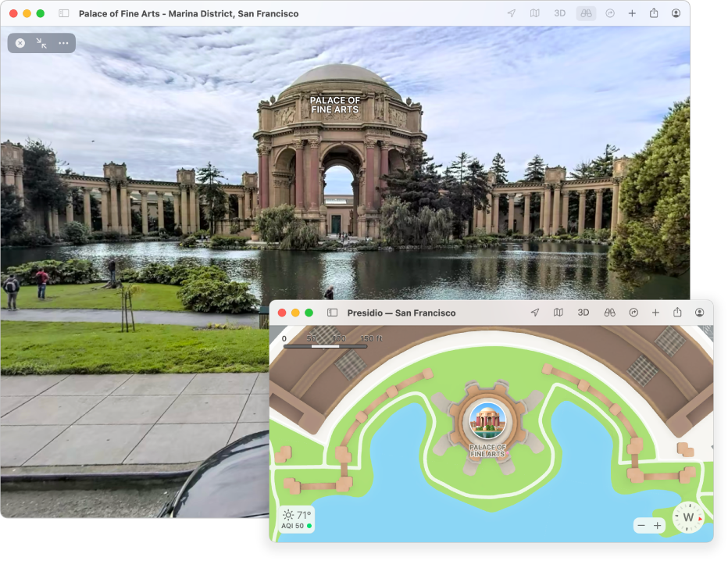Enable 3D view in the Presidio window
728x561 pixels.
[582, 313]
